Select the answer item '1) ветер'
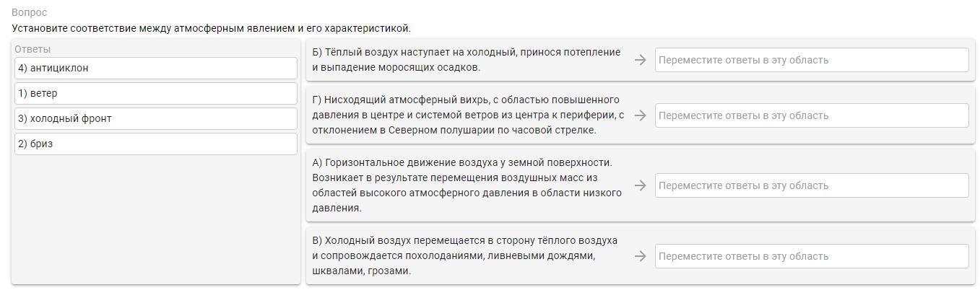The height and width of the screenshot is (298, 980). click(x=156, y=93)
